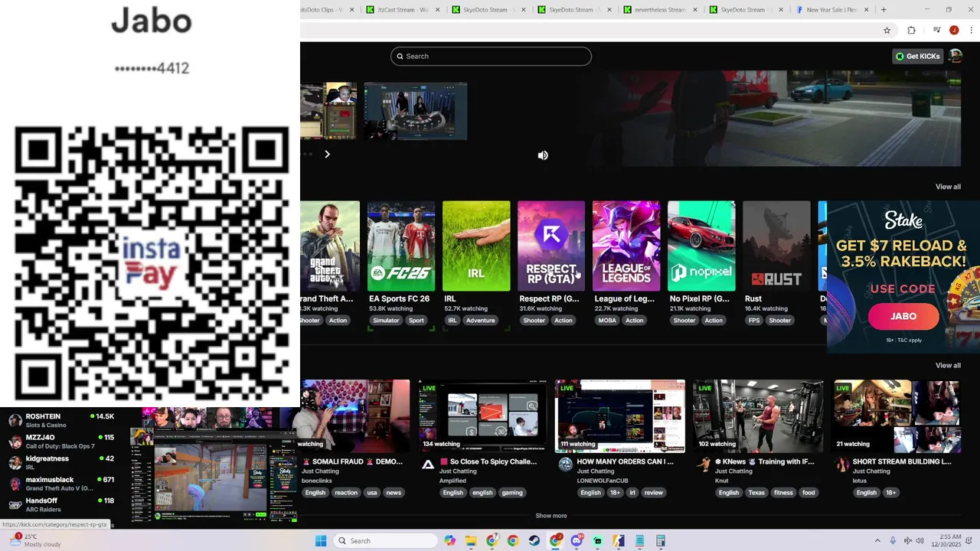980x551 pixels.
Task: Click the LONEWOLFanCUB channel avatar
Action: click(x=566, y=465)
